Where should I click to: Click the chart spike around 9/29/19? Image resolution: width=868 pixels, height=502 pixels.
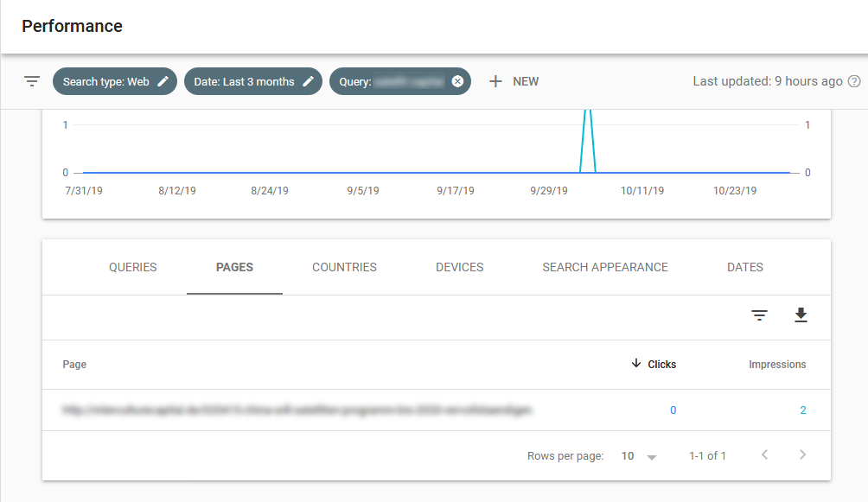click(x=587, y=138)
